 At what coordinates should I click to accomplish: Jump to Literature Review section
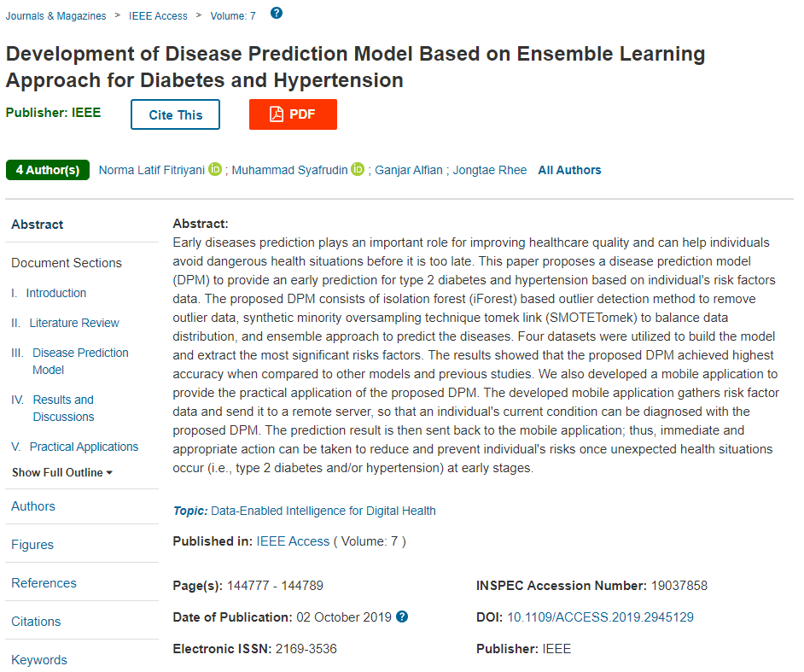click(74, 323)
